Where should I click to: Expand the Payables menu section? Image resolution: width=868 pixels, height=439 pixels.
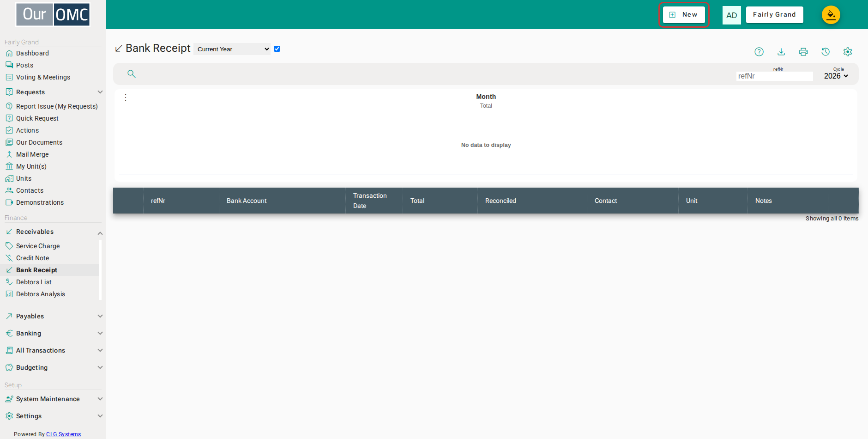[x=53, y=316]
